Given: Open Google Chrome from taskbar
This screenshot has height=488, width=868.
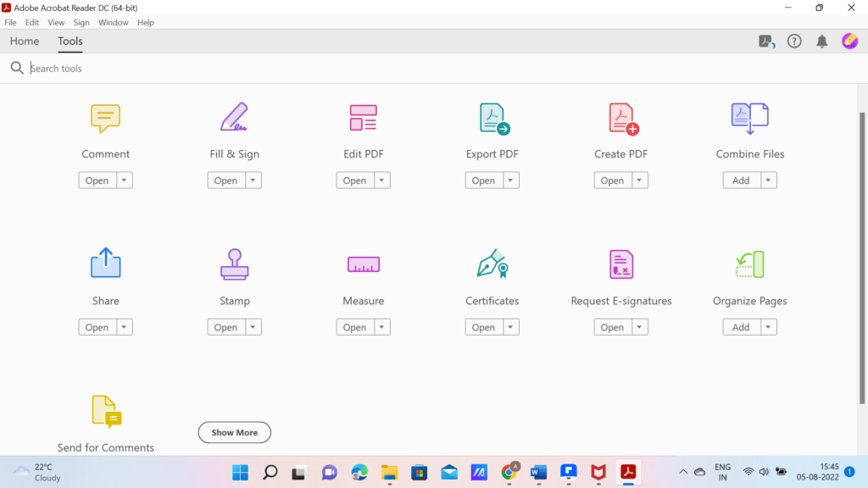Looking at the screenshot, I should tap(509, 473).
